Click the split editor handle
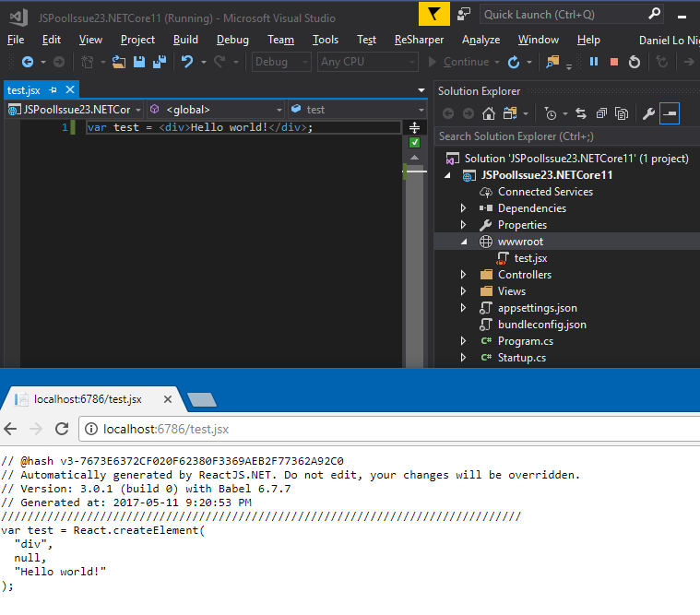700x615 pixels. point(414,127)
